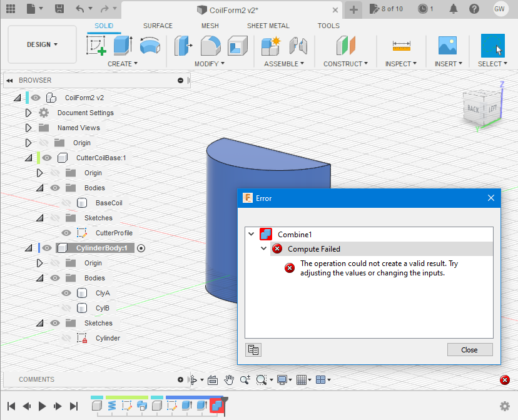Show the hidden BaseCoil body

tap(66, 203)
